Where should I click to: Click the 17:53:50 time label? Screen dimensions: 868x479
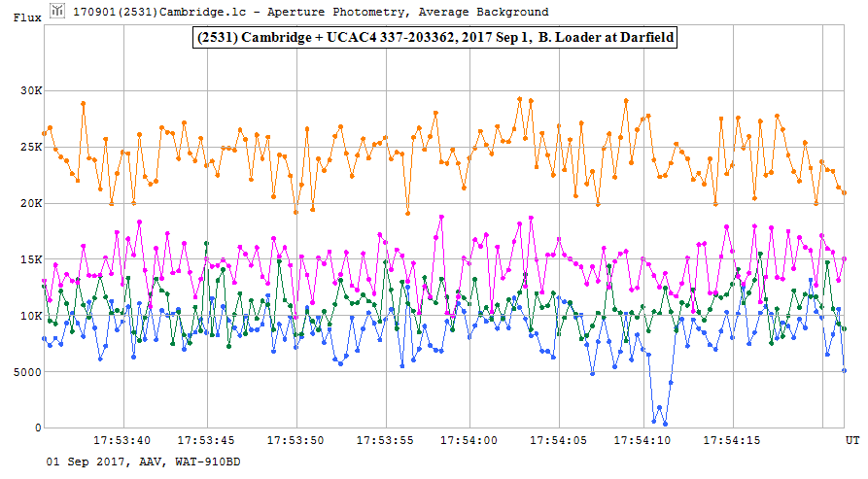coord(295,441)
